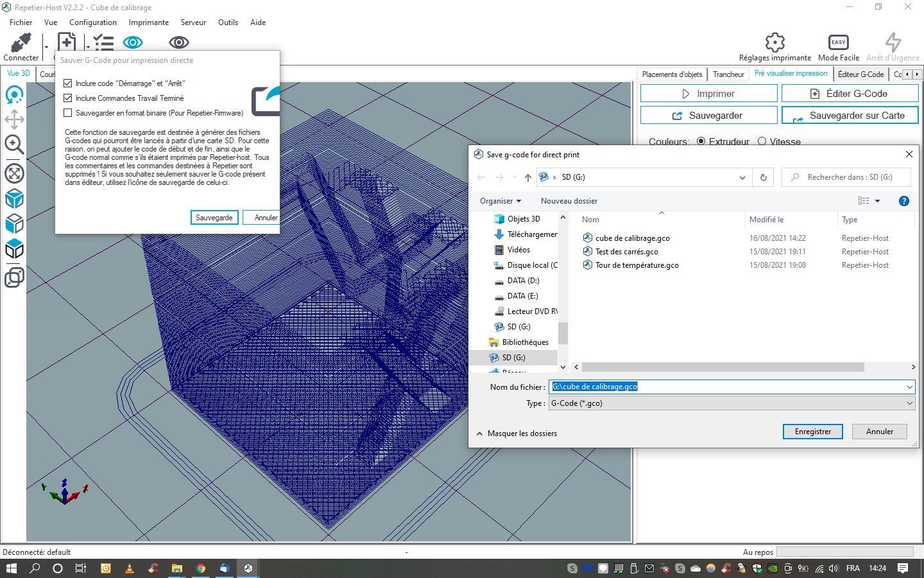
Task: Click the help question mark icon
Action: point(903,201)
